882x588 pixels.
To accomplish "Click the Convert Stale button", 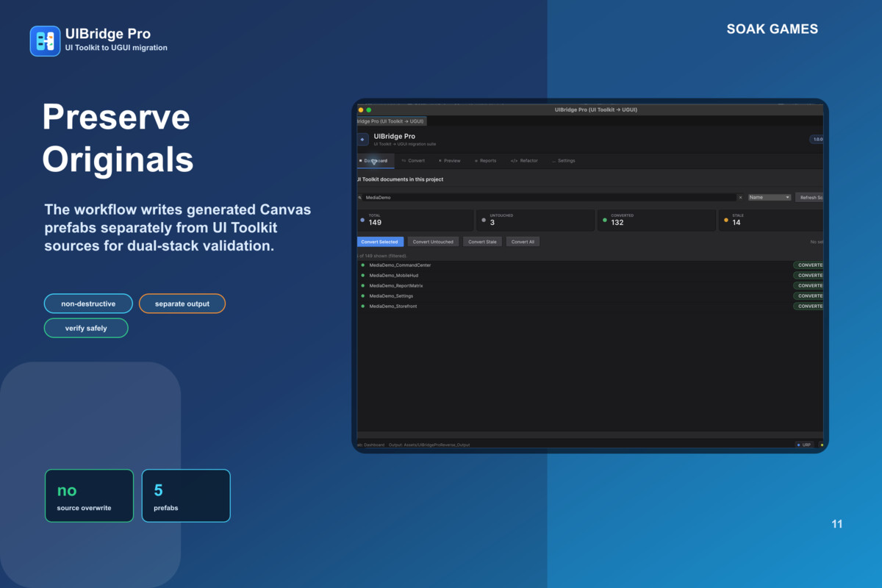I will (482, 242).
